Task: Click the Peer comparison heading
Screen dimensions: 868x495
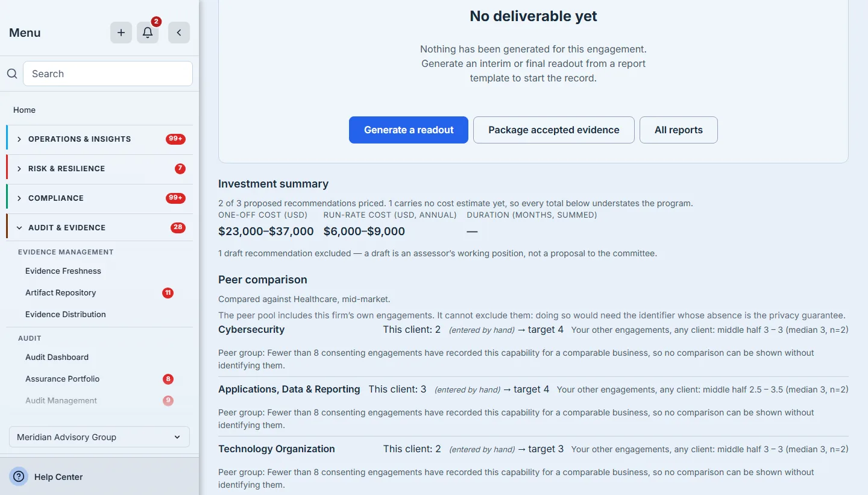Action: coord(263,280)
